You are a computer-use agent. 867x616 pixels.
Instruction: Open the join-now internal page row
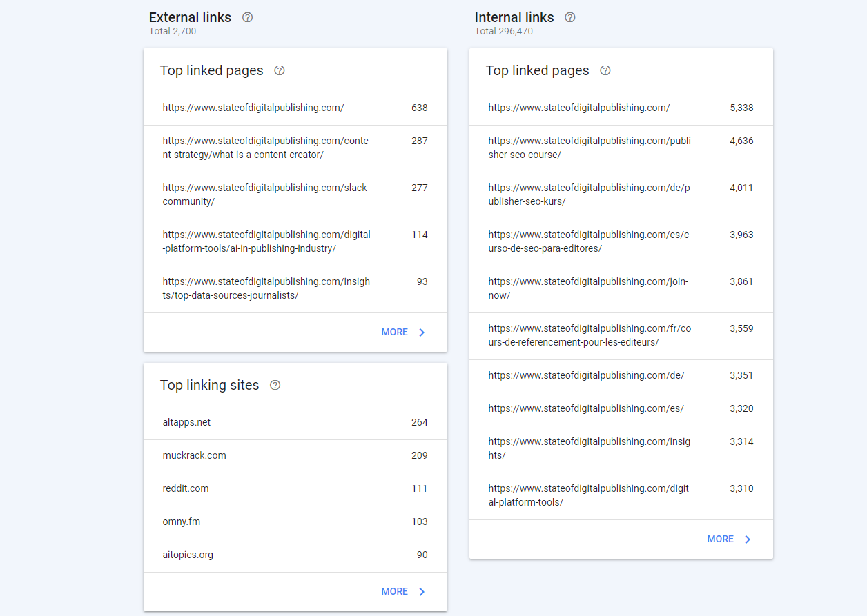pyautogui.click(x=621, y=289)
